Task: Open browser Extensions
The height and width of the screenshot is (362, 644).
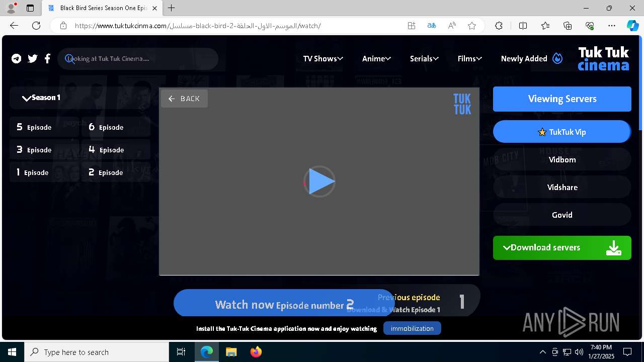Action: click(499, 26)
